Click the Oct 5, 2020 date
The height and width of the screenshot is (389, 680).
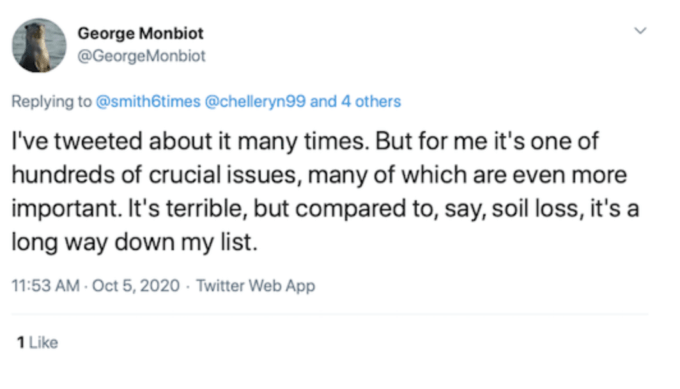pos(136,286)
